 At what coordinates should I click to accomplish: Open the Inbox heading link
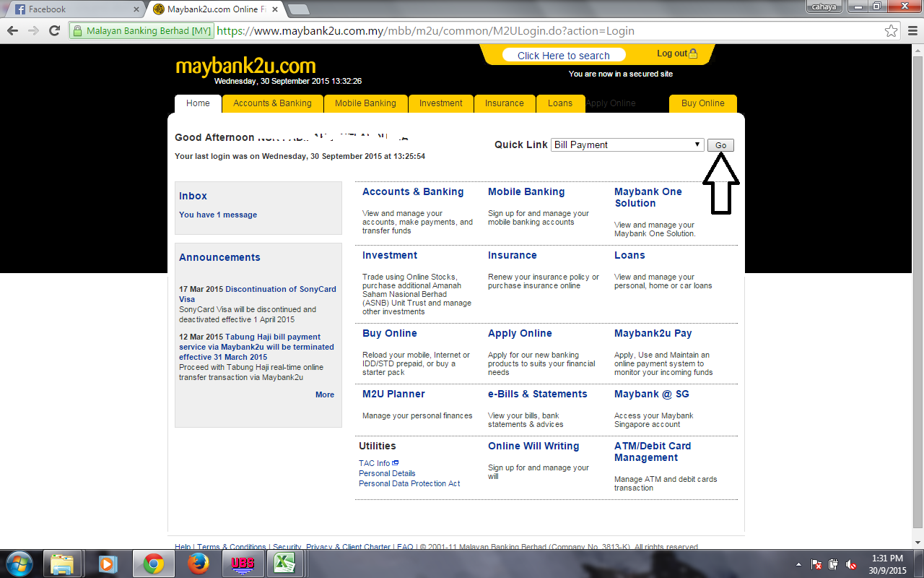point(193,196)
